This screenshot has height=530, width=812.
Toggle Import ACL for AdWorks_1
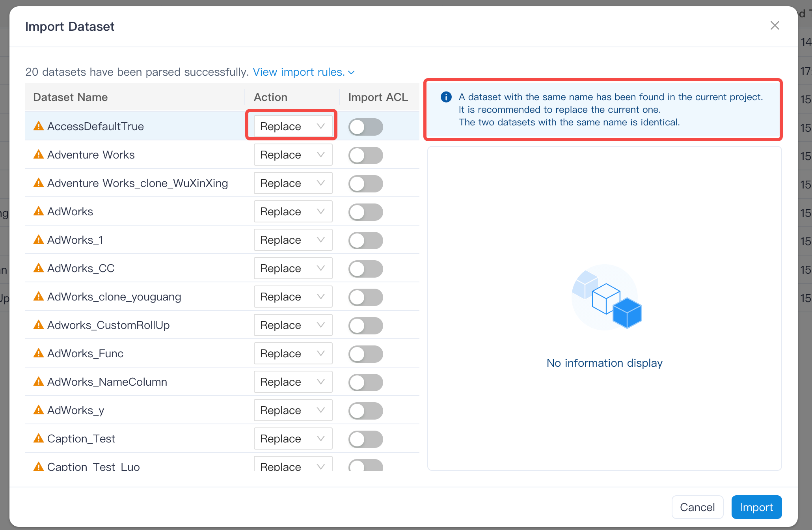(x=366, y=241)
